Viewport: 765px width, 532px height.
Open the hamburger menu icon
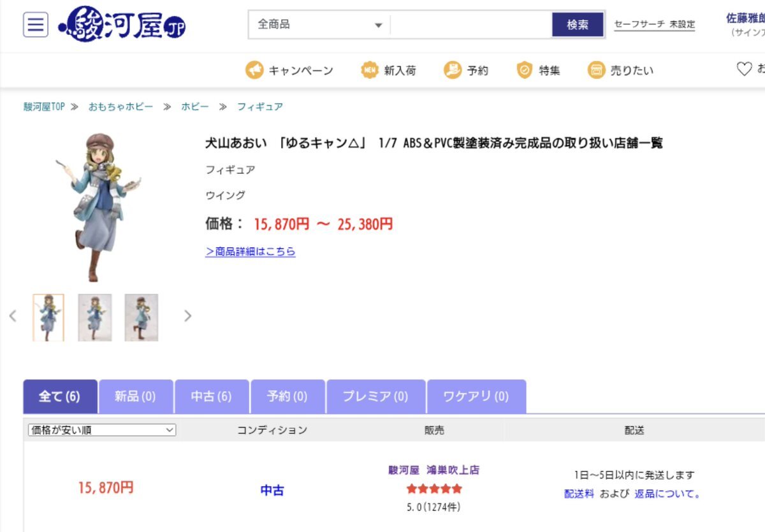tap(36, 25)
